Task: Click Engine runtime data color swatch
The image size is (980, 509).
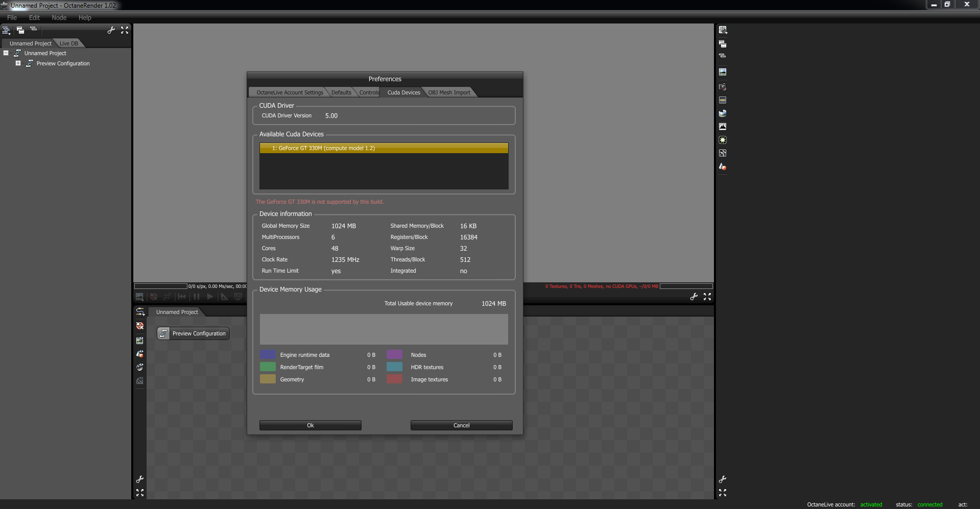Action: pyautogui.click(x=268, y=355)
